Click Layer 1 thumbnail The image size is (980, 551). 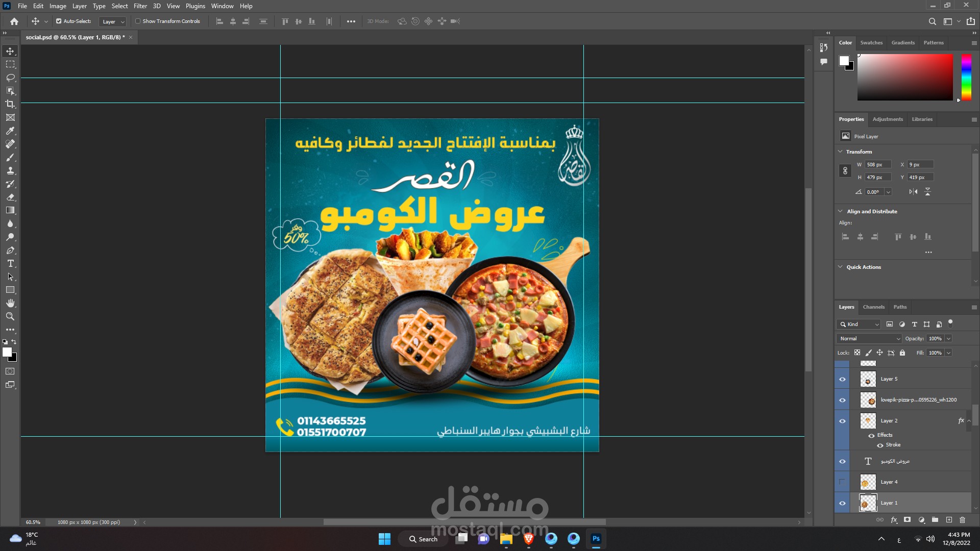pos(868,503)
